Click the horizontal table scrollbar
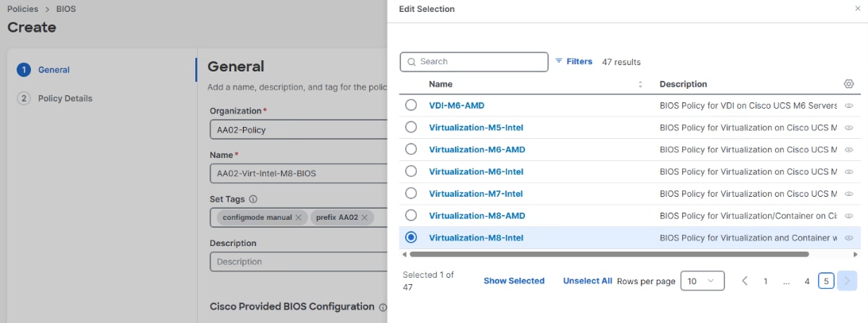Image resolution: width=868 pixels, height=323 pixels. point(609,255)
